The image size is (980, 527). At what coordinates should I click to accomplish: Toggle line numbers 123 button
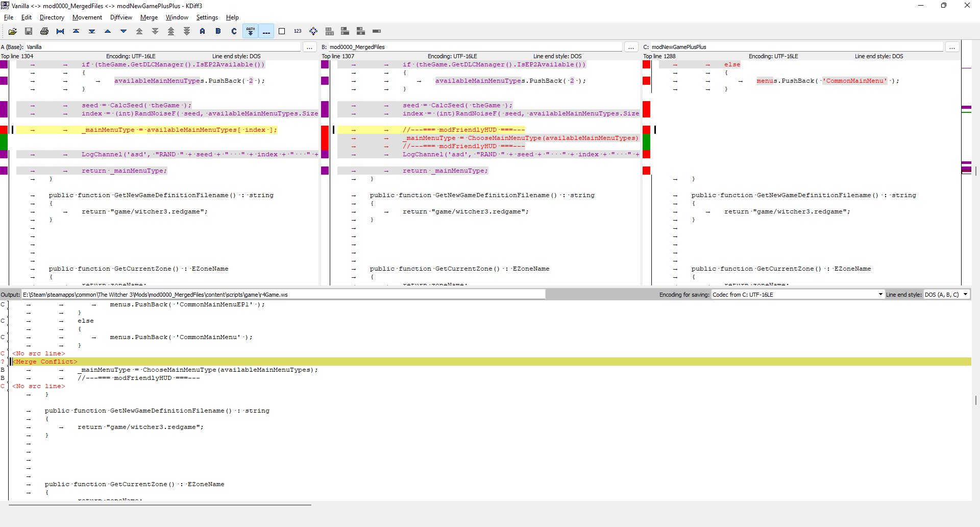pos(298,31)
